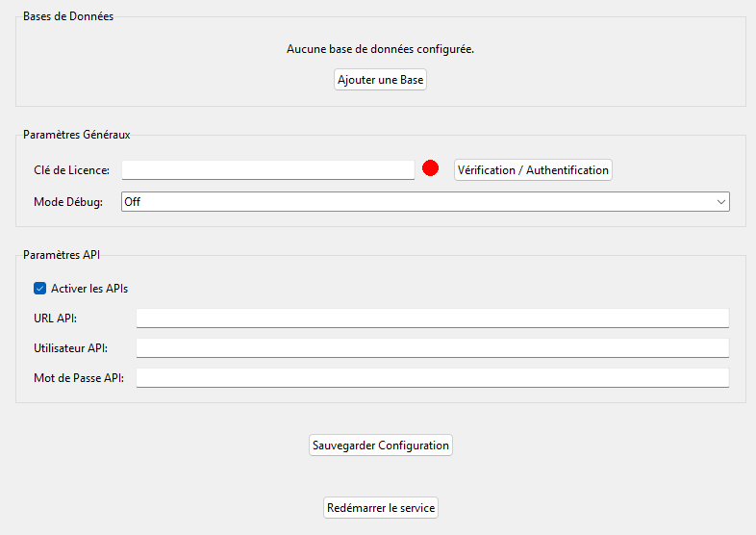Click the Paramètres Généraux section heading

77,135
